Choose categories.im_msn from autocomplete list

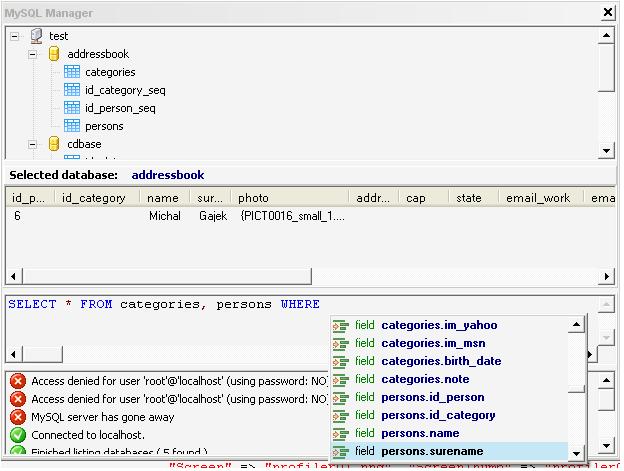pyautogui.click(x=450, y=343)
